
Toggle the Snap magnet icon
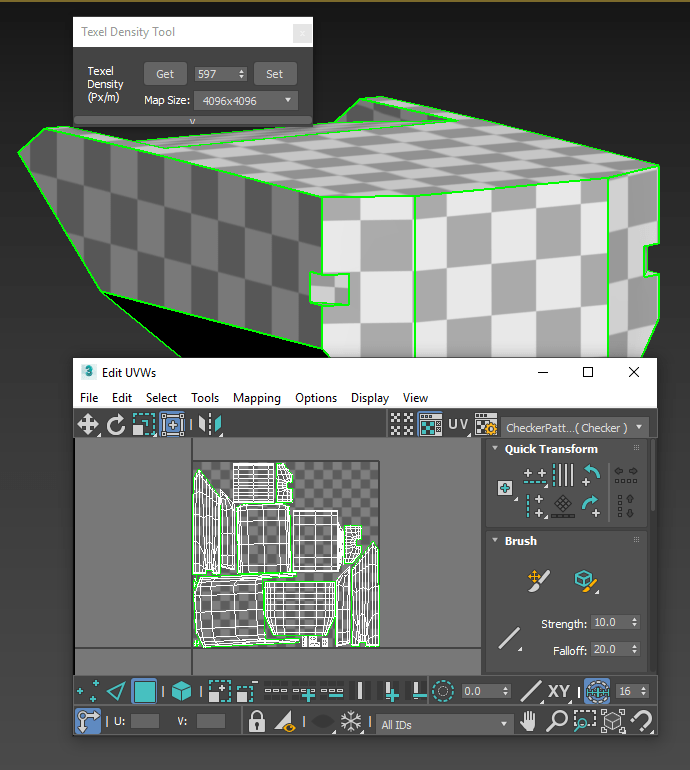(x=641, y=721)
